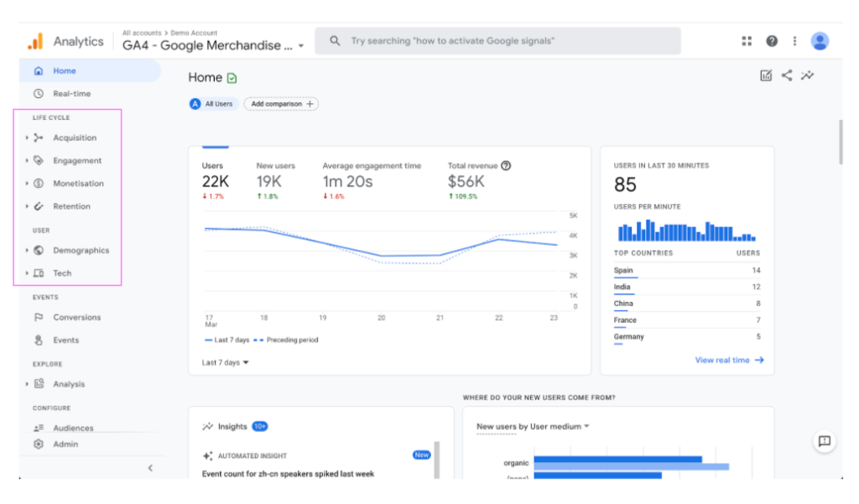Image resolution: width=859 pixels, height=504 pixels.
Task: Expand the Monetisation section arrow
Action: point(26,184)
